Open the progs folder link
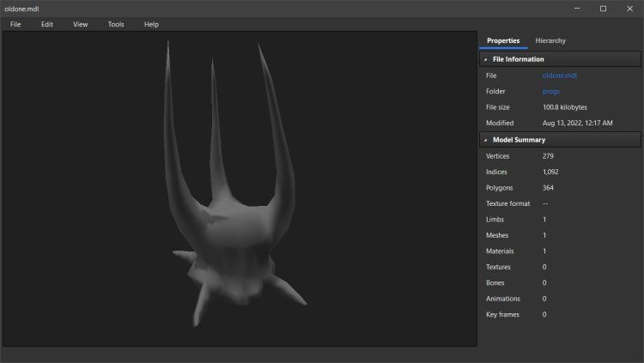Viewport: 644px width, 363px height. [x=551, y=91]
